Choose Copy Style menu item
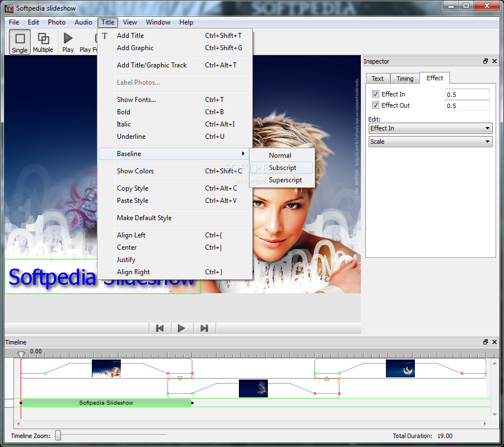The image size is (504, 447). (175, 188)
